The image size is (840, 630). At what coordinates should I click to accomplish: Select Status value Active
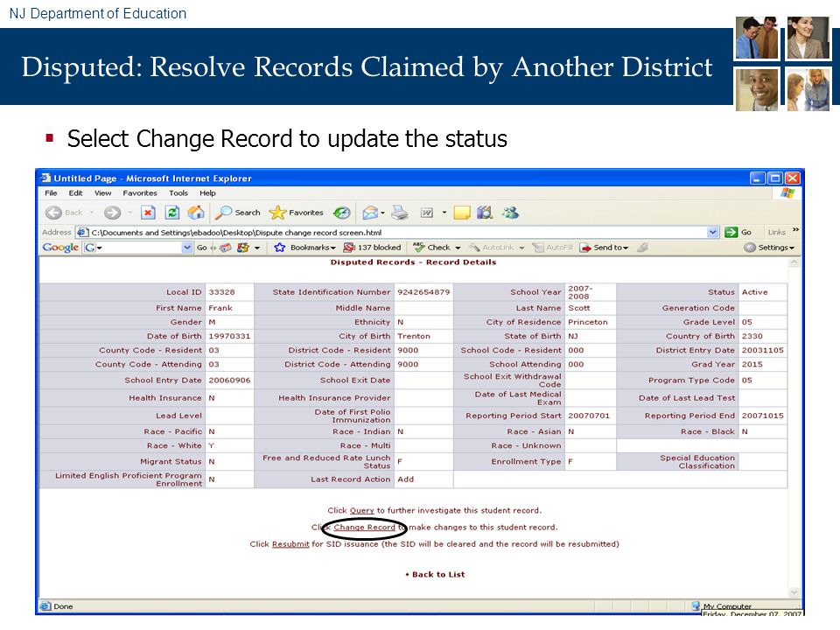(x=754, y=292)
